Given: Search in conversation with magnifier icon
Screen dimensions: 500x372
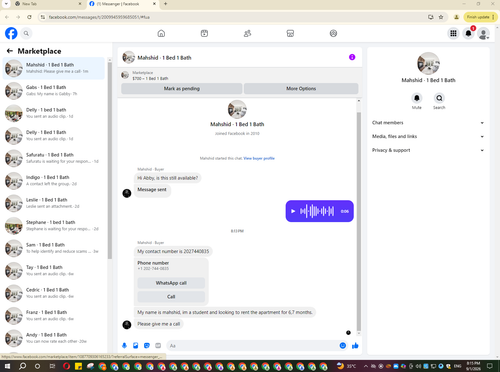Looking at the screenshot, I should point(439,98).
